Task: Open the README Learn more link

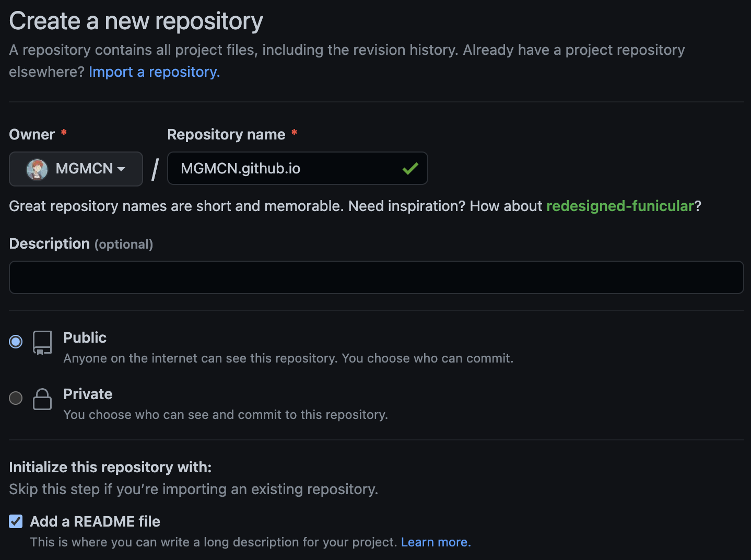Action: pyautogui.click(x=436, y=542)
